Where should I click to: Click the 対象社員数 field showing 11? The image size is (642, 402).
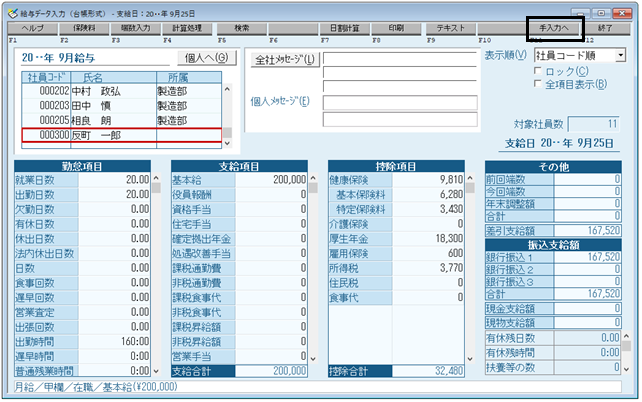point(594,124)
